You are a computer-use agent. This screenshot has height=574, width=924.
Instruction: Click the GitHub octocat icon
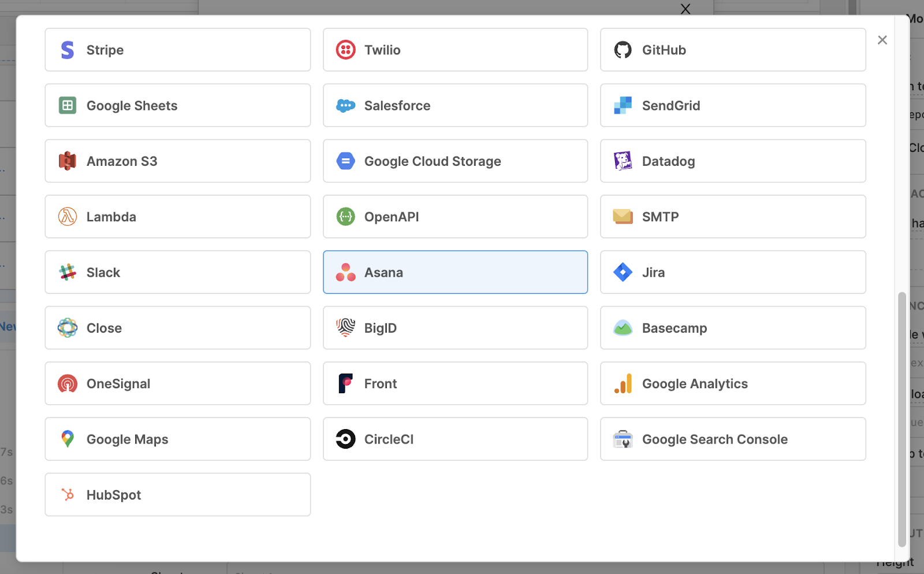tap(623, 50)
